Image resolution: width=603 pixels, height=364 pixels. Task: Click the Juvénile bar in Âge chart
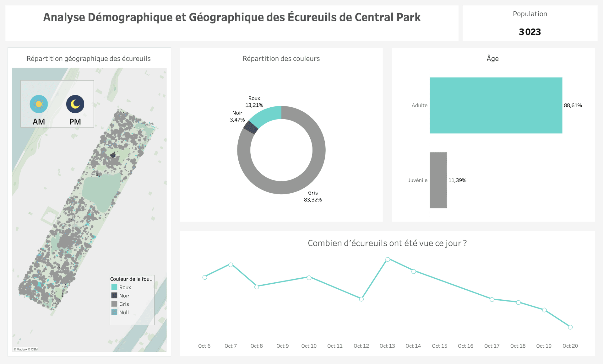pyautogui.click(x=438, y=180)
